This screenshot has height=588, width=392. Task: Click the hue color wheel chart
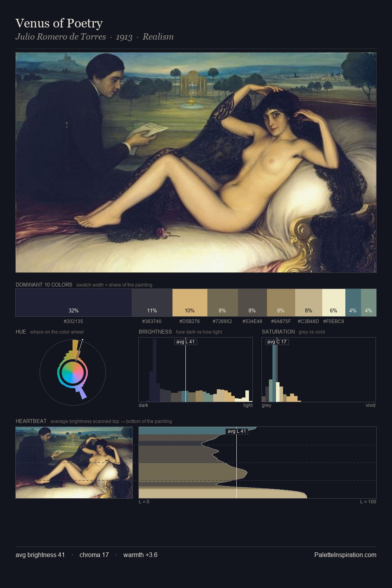click(x=73, y=372)
